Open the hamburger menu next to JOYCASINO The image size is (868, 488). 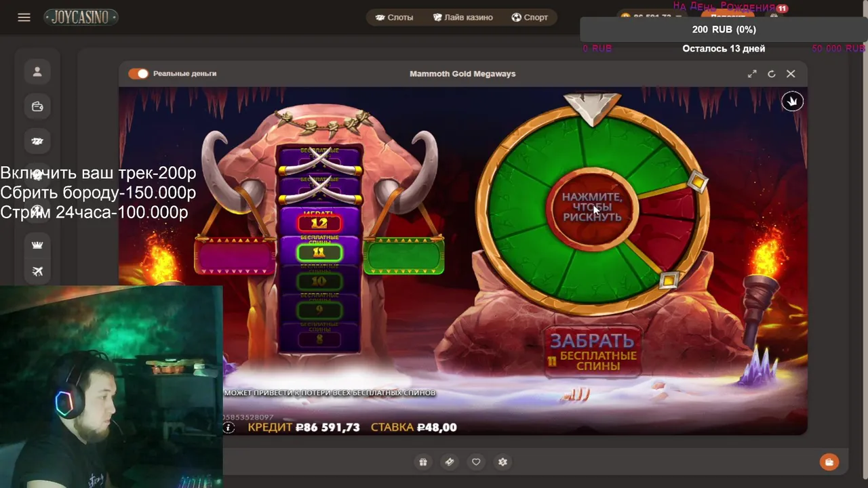point(24,18)
